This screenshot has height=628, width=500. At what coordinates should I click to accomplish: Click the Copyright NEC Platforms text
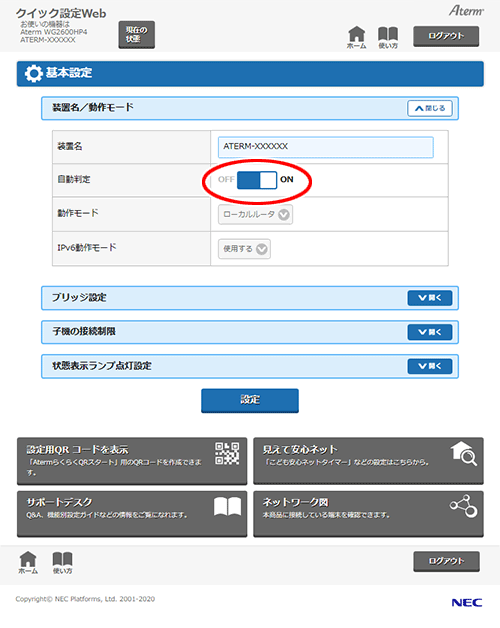[x=85, y=599]
